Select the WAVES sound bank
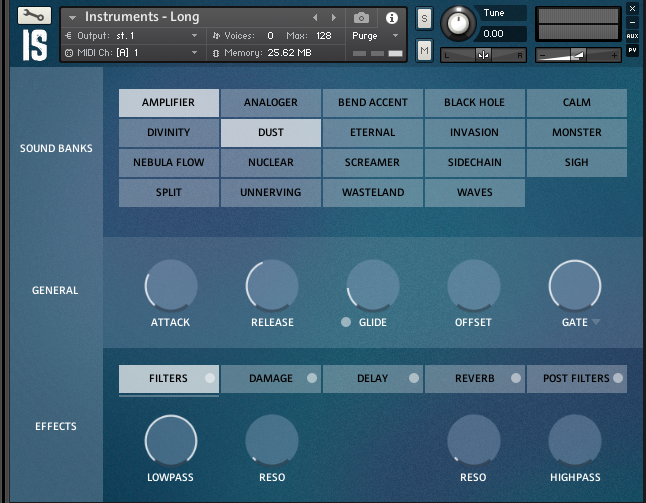 click(x=475, y=193)
